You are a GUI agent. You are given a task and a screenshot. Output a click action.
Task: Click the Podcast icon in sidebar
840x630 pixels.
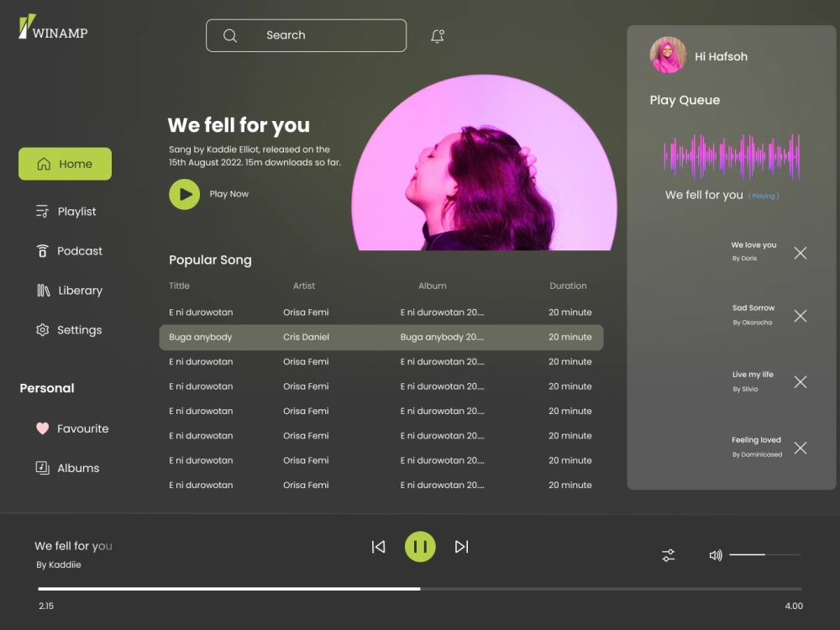tap(42, 250)
